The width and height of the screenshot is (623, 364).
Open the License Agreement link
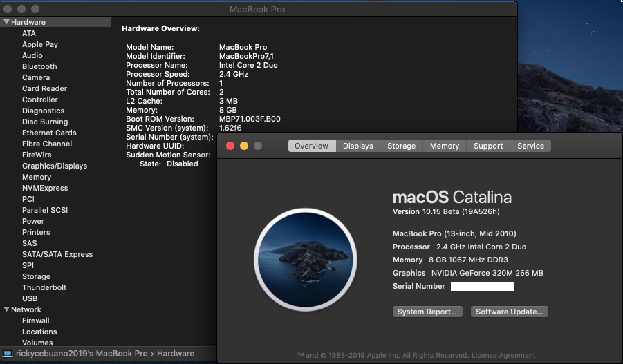pos(503,355)
